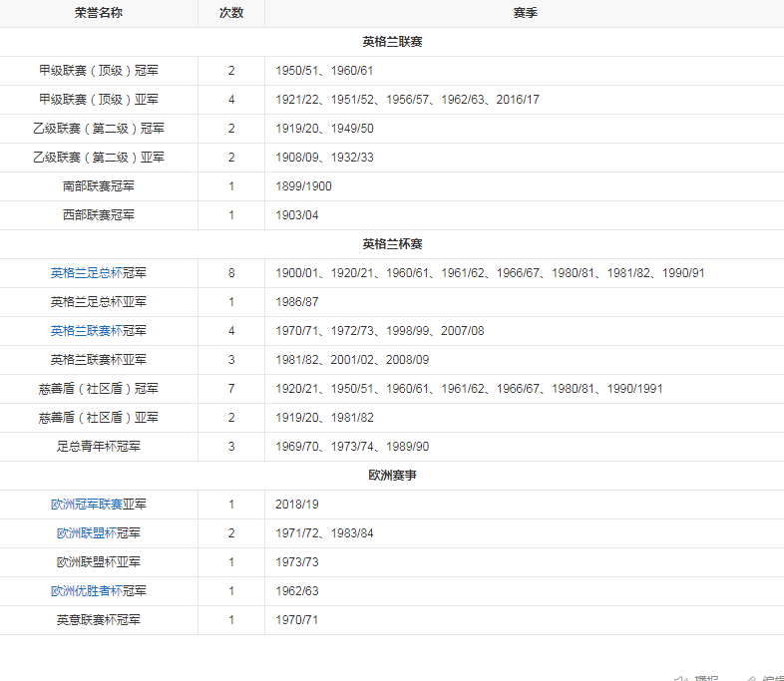Image resolution: width=784 pixels, height=681 pixels.
Task: Click the 甲级联赛（顶级）冠军 cell
Action: point(99,71)
